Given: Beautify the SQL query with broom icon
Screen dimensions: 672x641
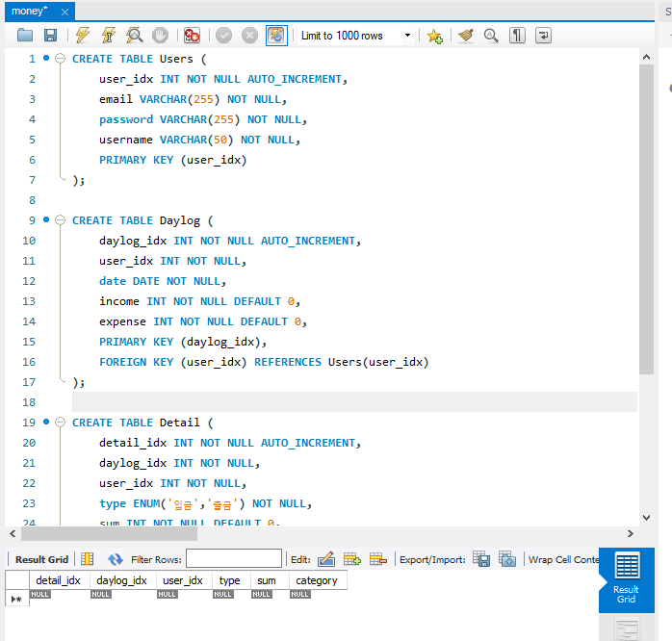Looking at the screenshot, I should 466,36.
